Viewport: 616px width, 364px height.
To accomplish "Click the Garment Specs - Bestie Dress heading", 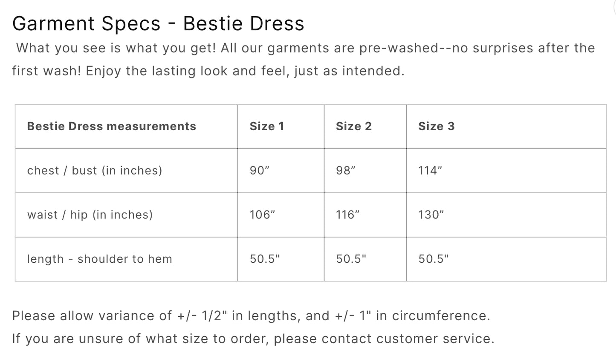I will click(x=158, y=23).
